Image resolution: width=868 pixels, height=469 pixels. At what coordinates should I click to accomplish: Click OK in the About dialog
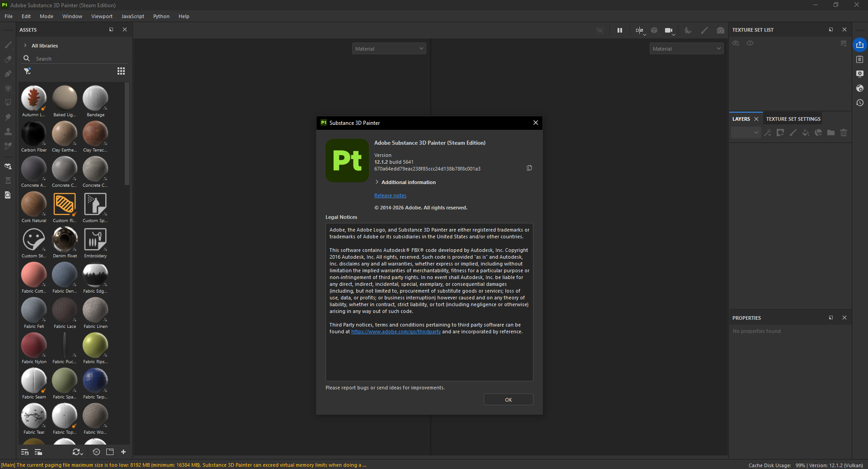click(508, 399)
